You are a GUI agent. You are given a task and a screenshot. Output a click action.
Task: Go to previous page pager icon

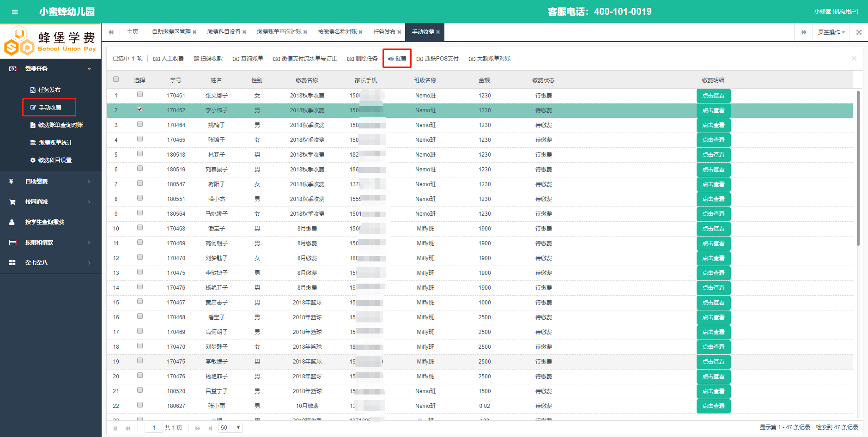pyautogui.click(x=128, y=428)
